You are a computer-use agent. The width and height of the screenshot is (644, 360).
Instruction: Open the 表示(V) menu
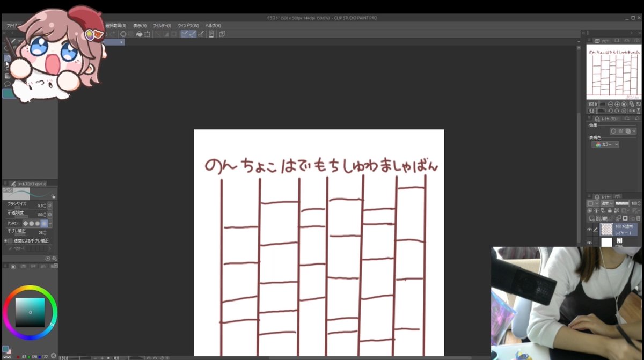140,26
